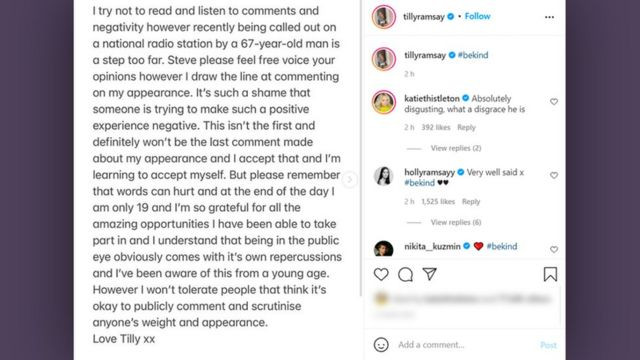
Task: Open the comment bubble icon
Action: [x=405, y=274]
